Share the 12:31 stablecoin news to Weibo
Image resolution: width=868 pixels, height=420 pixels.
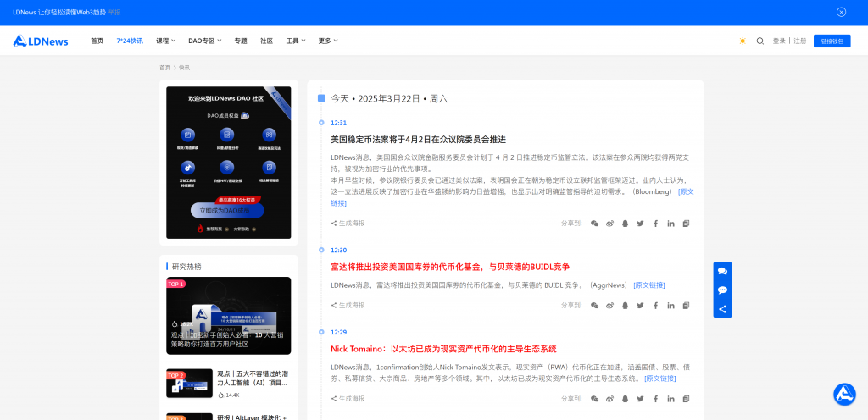pos(610,224)
